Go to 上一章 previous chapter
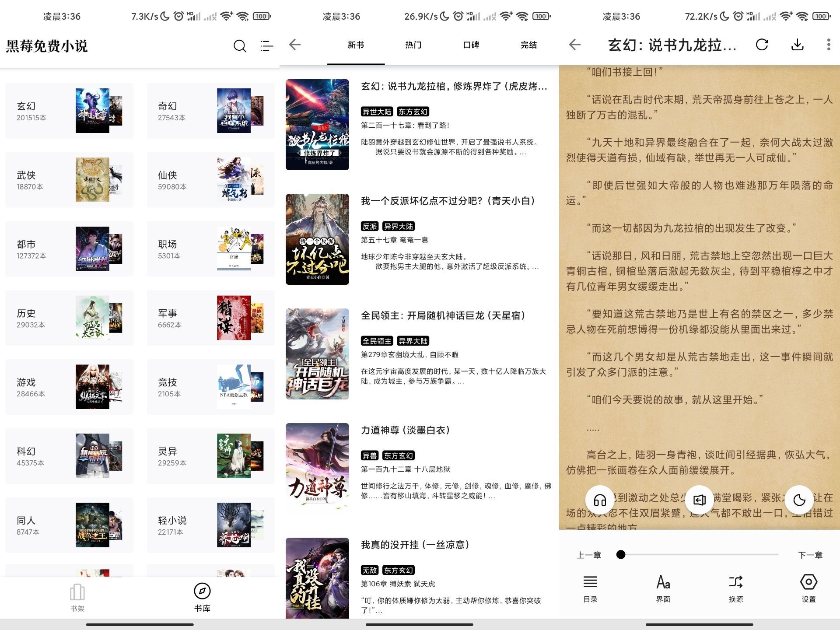This screenshot has height=630, width=840. 589,555
